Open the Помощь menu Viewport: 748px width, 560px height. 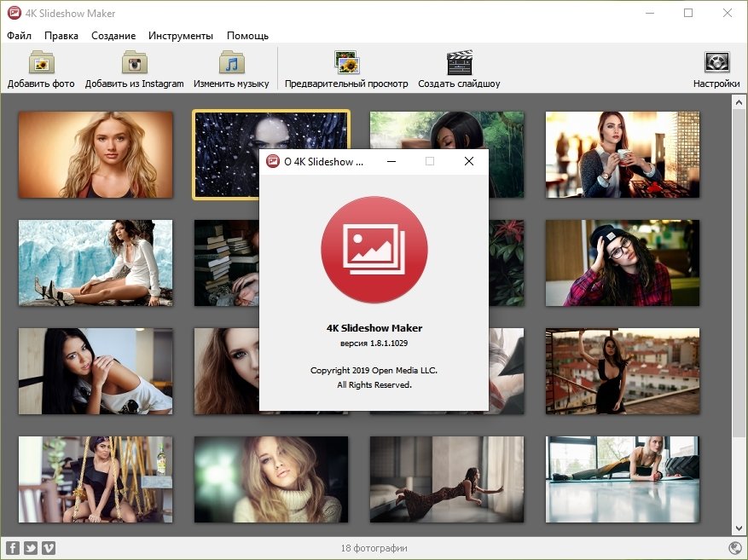[x=247, y=36]
